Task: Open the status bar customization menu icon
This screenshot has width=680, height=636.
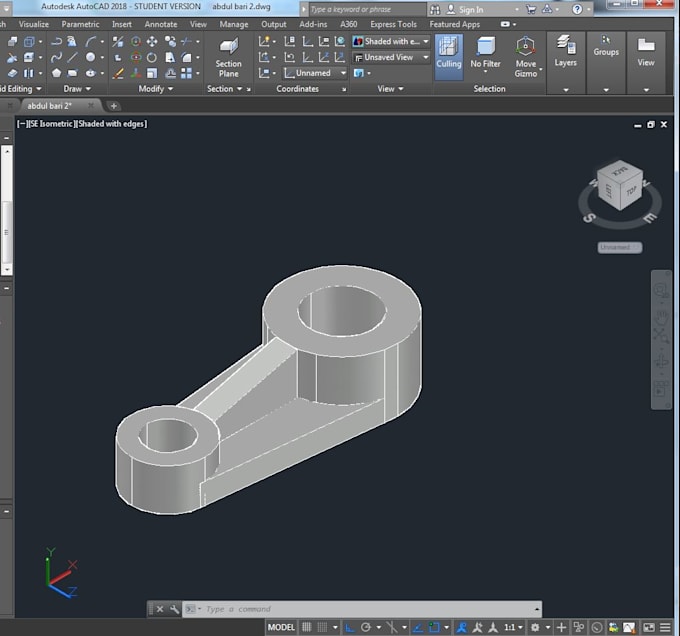Action: (666, 627)
